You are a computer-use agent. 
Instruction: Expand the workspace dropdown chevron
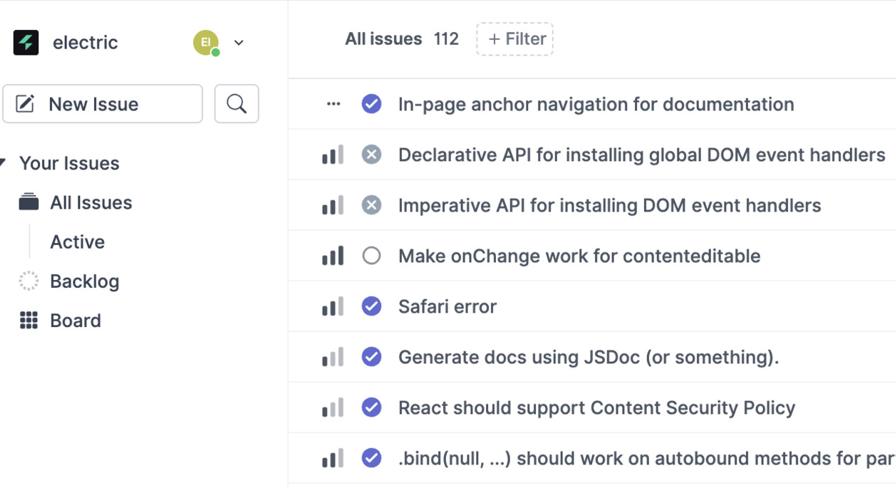pyautogui.click(x=238, y=43)
